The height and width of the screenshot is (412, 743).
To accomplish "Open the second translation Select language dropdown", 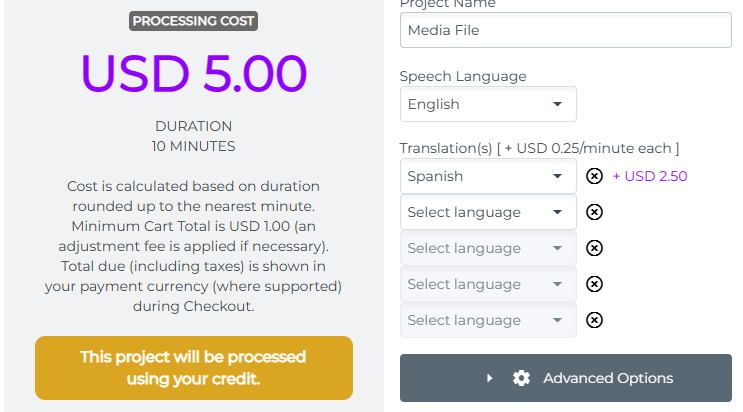I will (488, 212).
